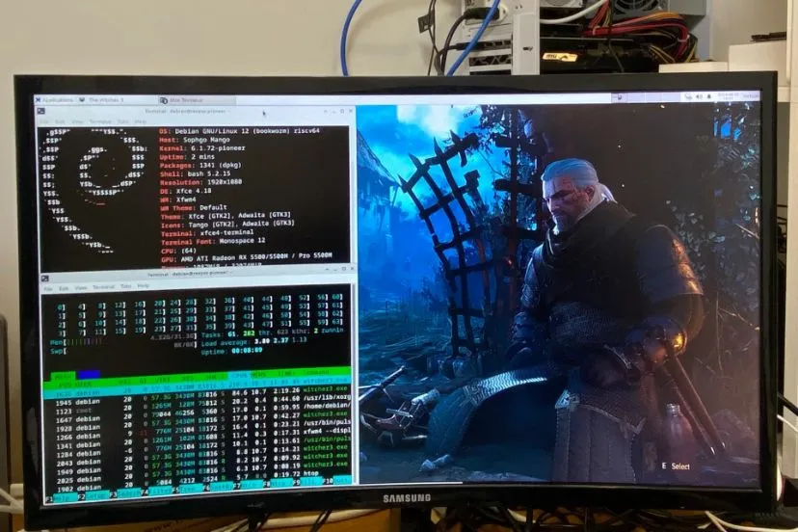Click 'Host: Sophgo Mango' line in neofetch output
Image resolution: width=798 pixels, height=532 pixels.
195,140
